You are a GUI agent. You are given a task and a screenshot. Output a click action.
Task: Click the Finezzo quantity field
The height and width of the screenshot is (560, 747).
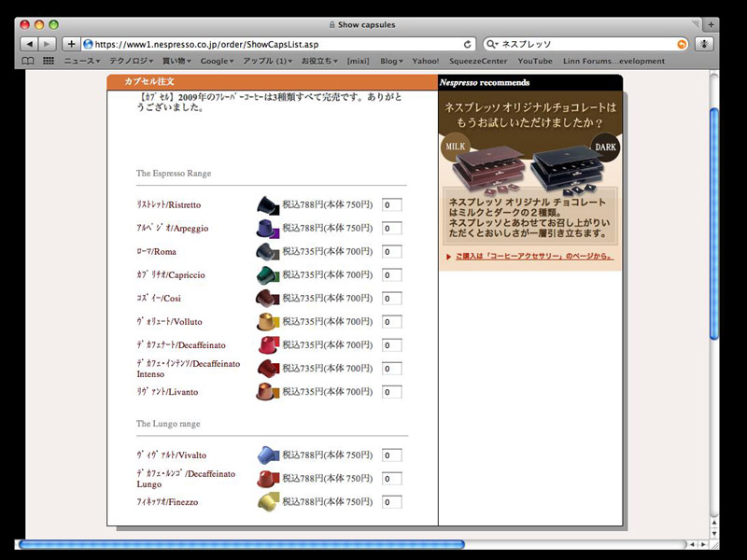click(391, 501)
